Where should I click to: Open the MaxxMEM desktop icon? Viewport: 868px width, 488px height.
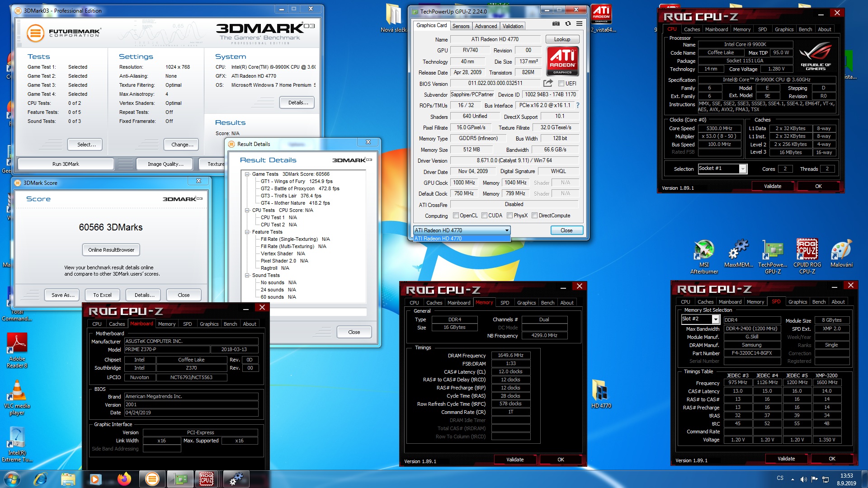(738, 253)
